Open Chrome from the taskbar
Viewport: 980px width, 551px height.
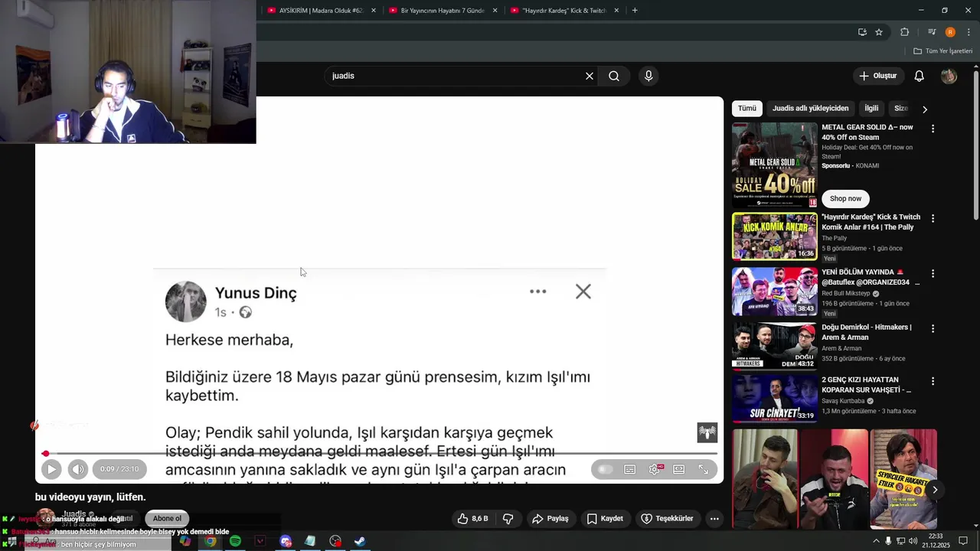(211, 541)
